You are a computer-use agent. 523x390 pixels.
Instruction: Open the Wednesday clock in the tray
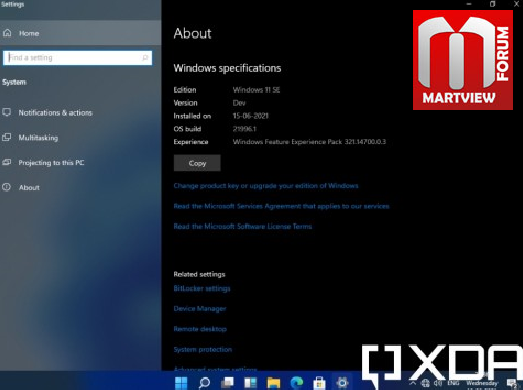pyautogui.click(x=482, y=384)
